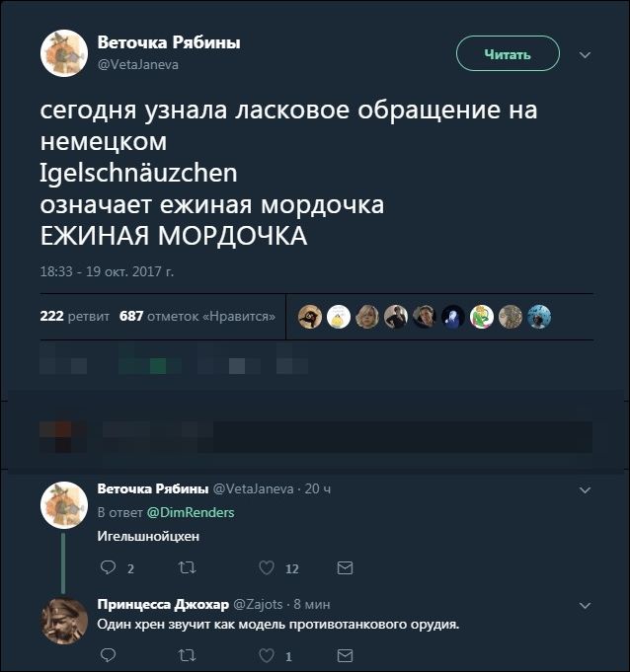Viewport: 630px width, 672px height.
Task: Open Веточка Рябины's main profile avatar
Action: (x=64, y=53)
